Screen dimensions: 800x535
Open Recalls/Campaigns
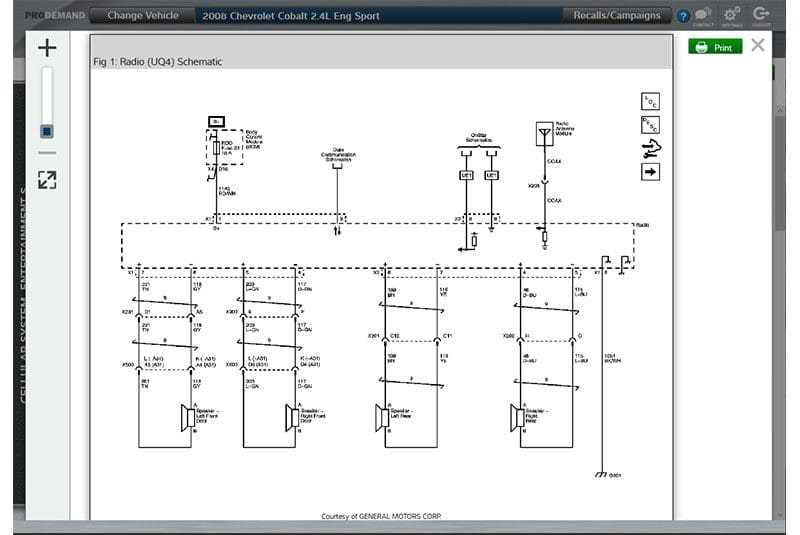tap(616, 15)
